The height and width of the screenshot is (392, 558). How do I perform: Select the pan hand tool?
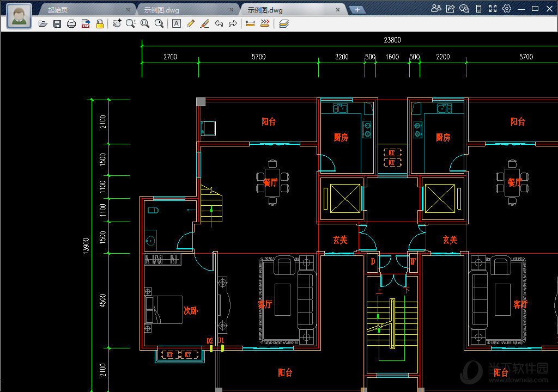[117, 23]
